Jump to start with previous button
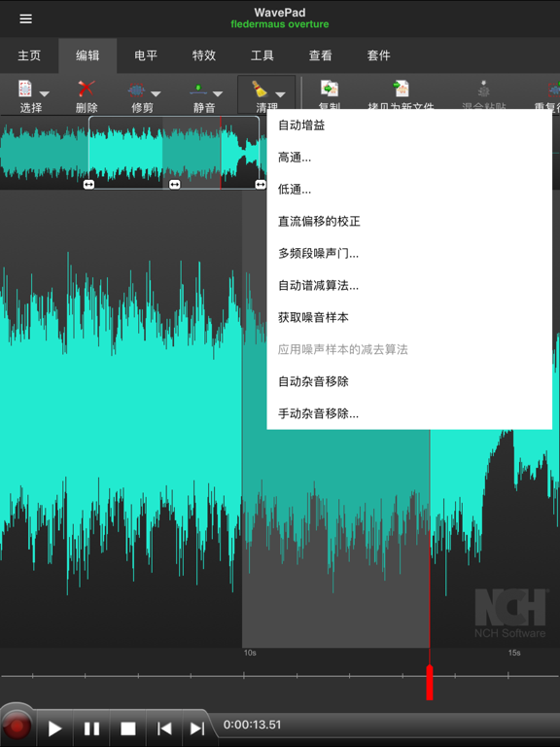 [x=164, y=729]
